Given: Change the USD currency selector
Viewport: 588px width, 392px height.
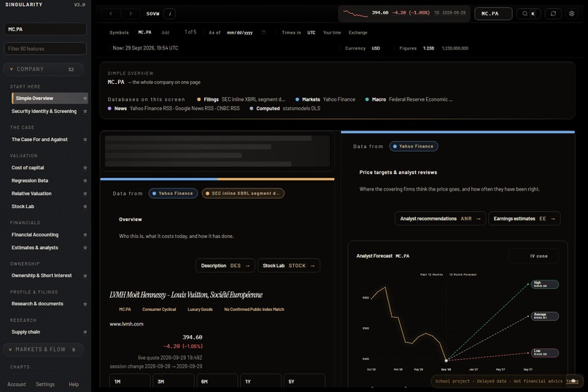Looking at the screenshot, I should (x=376, y=48).
